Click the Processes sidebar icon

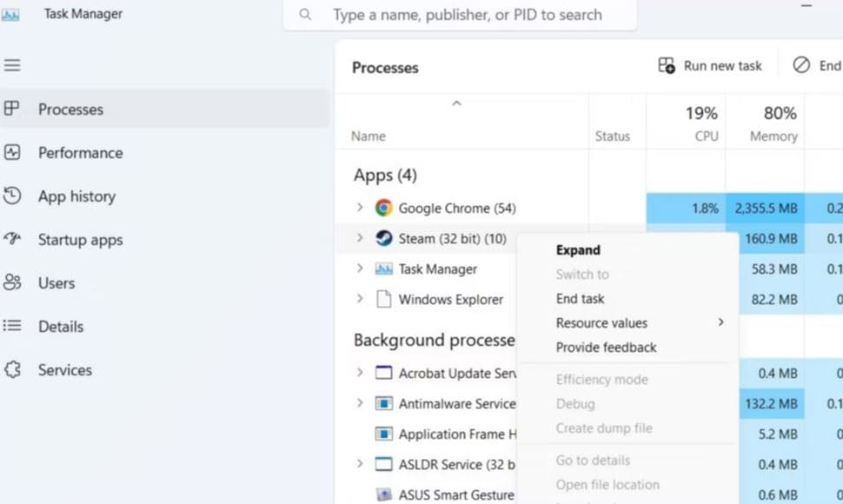coord(12,109)
